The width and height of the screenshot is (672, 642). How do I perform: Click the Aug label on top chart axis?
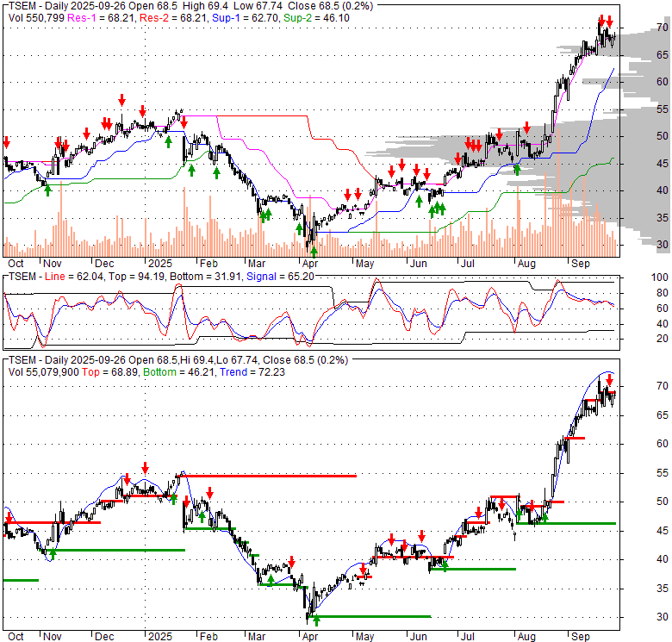pos(526,264)
